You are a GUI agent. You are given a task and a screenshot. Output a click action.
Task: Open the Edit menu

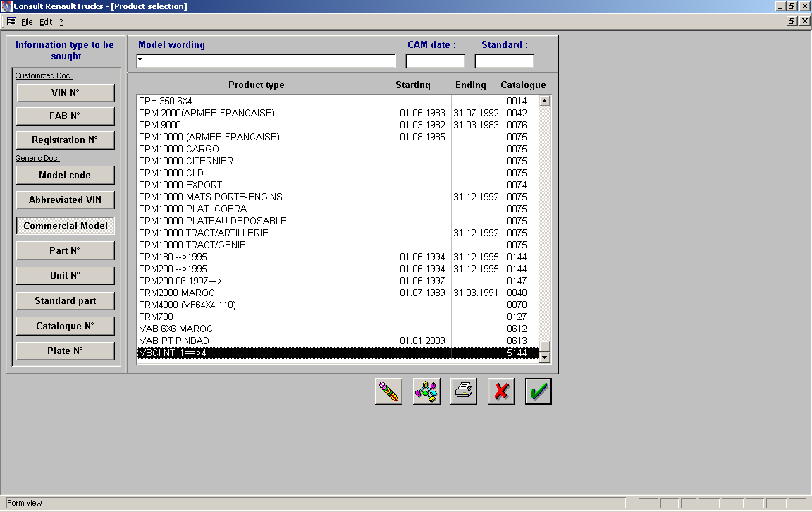(x=46, y=22)
